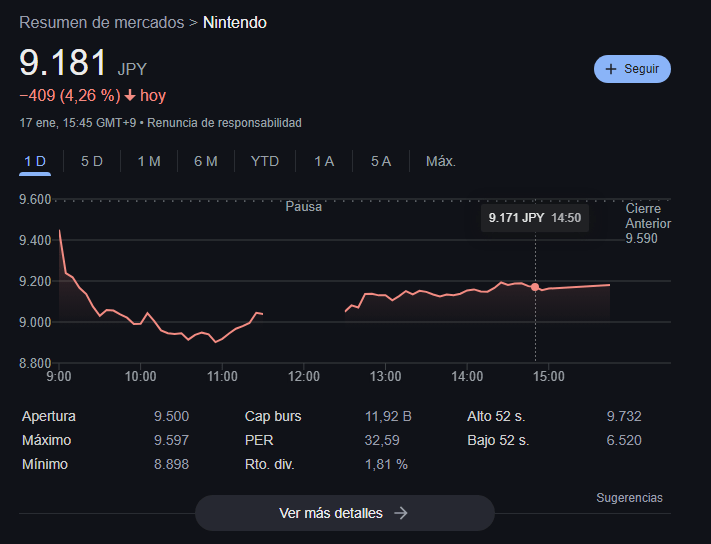The width and height of the screenshot is (711, 544).
Task: Click the plus icon in Seguir button
Action: point(611,69)
